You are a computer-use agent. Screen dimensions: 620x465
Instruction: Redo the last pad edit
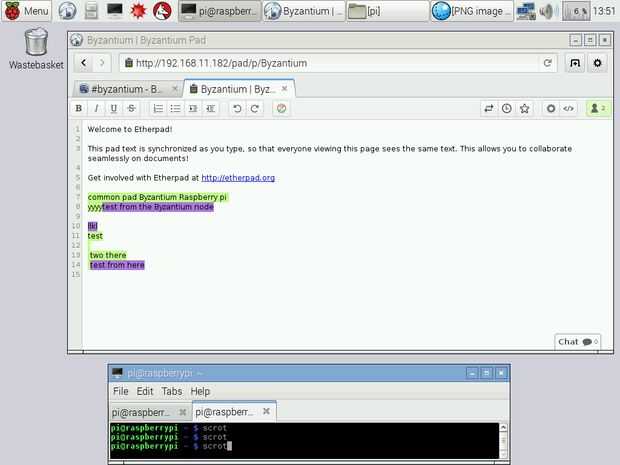255,108
